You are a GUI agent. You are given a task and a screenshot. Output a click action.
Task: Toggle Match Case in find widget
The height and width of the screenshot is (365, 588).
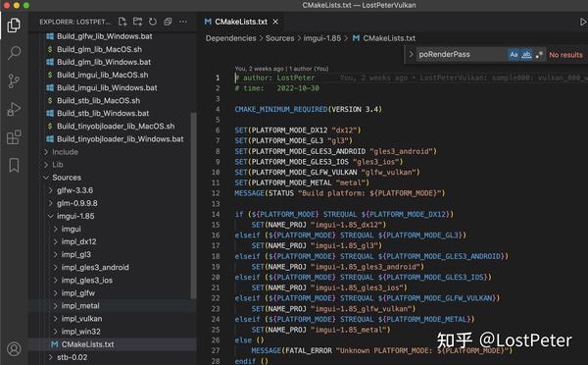pos(514,54)
